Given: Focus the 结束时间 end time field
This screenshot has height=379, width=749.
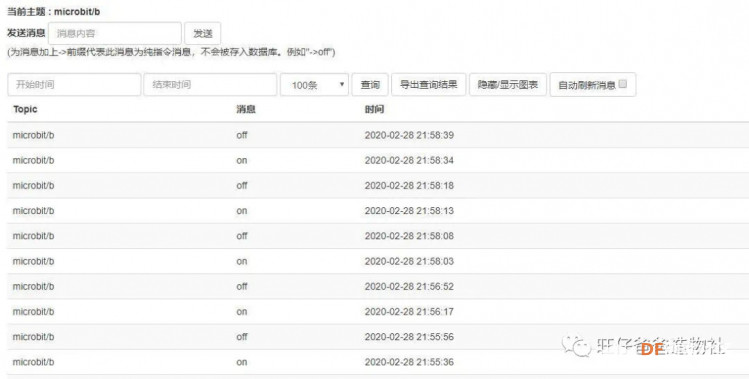Looking at the screenshot, I should tap(210, 85).
